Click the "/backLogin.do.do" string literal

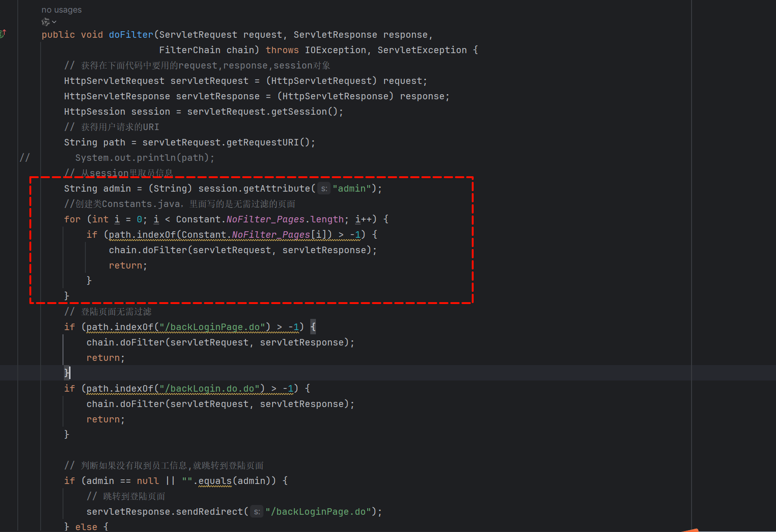pyautogui.click(x=210, y=389)
